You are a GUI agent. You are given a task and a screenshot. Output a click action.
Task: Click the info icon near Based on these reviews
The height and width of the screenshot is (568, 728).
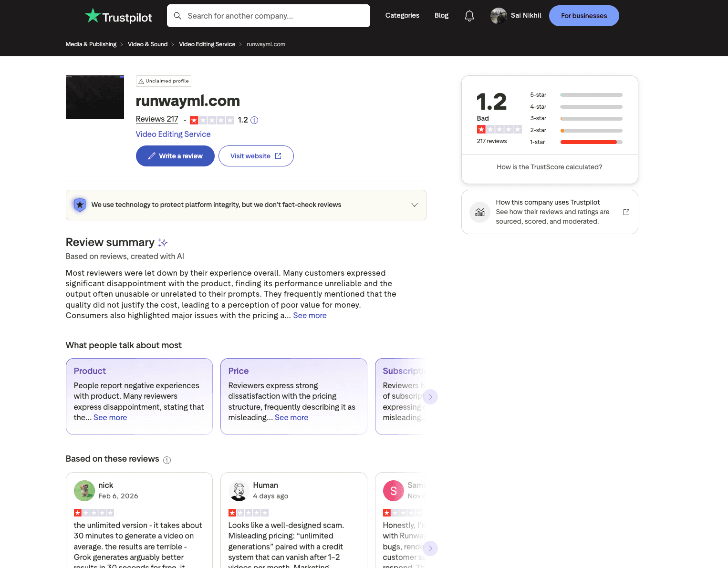click(x=167, y=460)
